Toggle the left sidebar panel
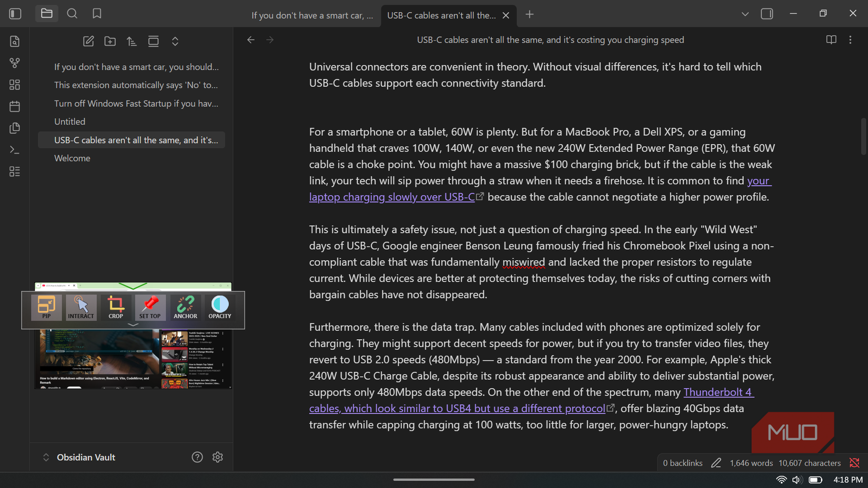The width and height of the screenshot is (868, 488). tap(15, 14)
